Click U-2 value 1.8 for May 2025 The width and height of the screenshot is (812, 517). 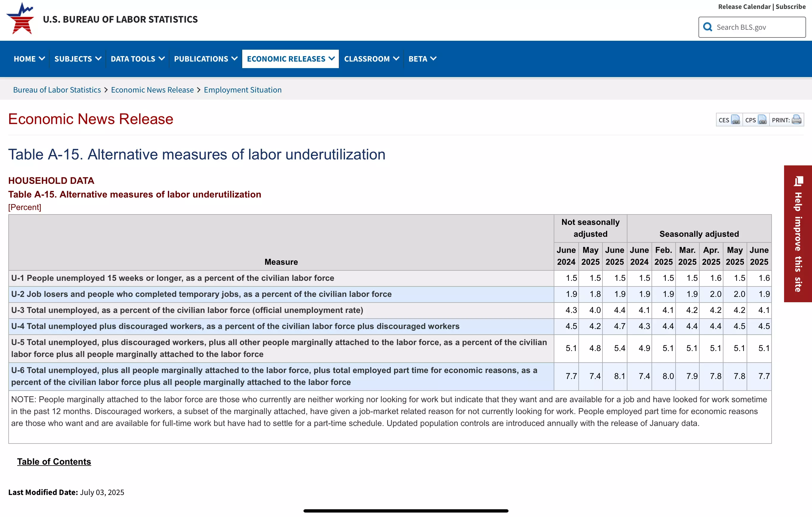[591, 294]
